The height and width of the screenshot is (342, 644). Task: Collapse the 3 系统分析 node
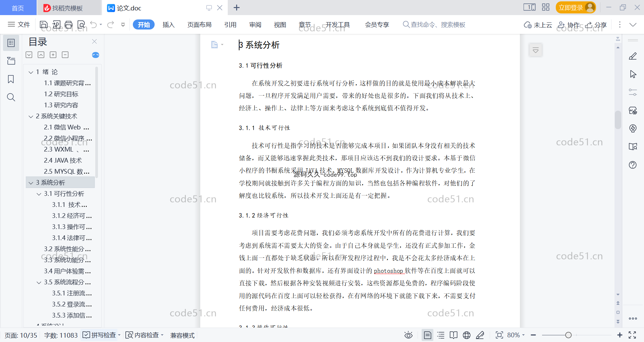pyautogui.click(x=31, y=183)
